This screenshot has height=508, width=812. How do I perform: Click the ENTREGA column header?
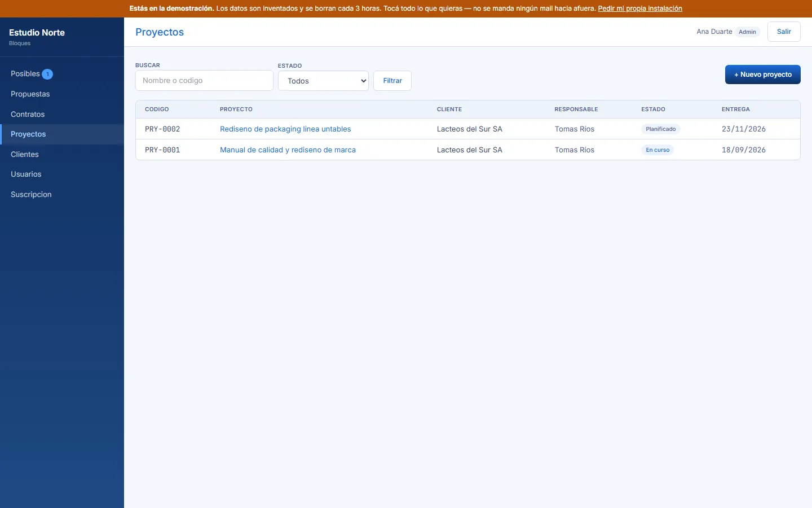736,110
